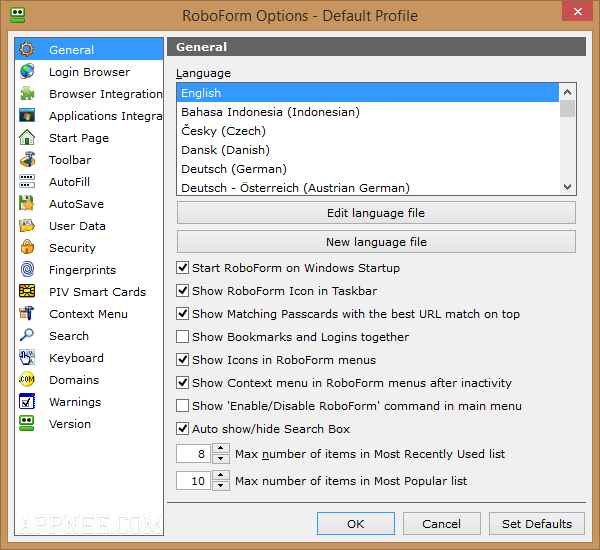Close the RoboForm Options dialog
The width and height of the screenshot is (600, 550).
click(577, 11)
